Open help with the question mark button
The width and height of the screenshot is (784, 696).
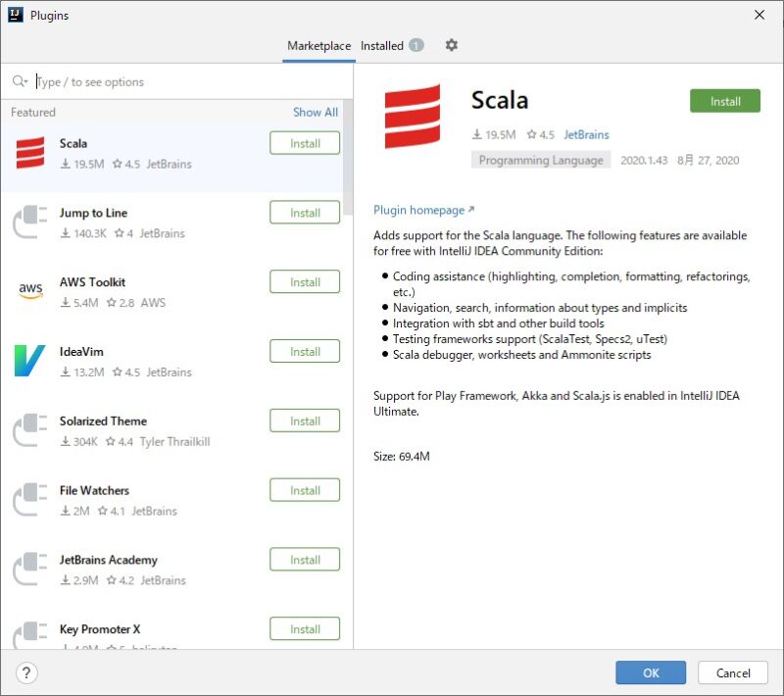pyautogui.click(x=26, y=672)
